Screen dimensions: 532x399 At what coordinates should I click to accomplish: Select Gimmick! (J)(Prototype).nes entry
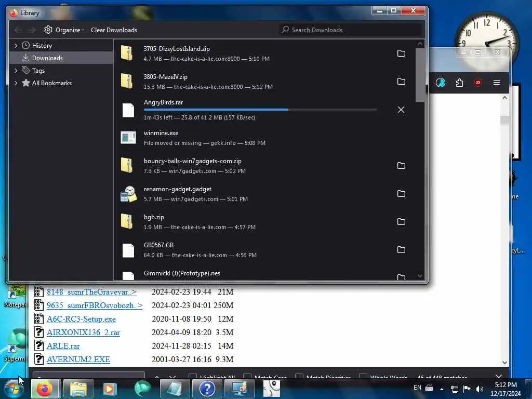(x=182, y=273)
